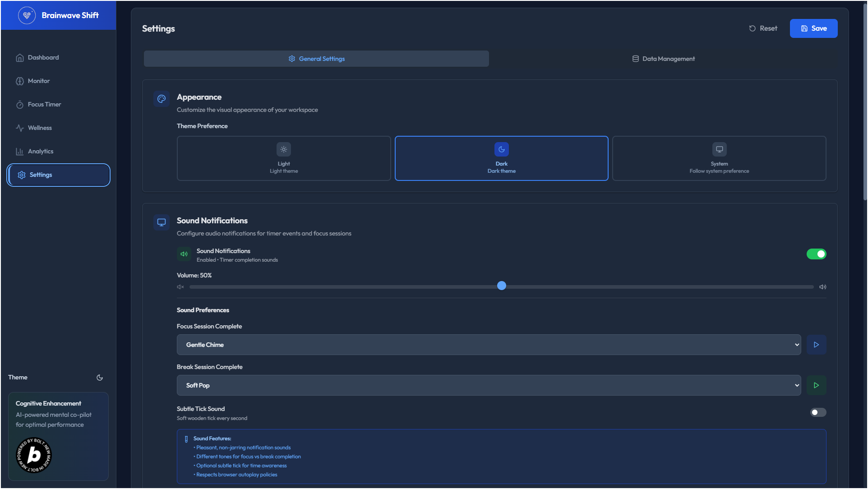Open the Wellness section

pos(40,128)
